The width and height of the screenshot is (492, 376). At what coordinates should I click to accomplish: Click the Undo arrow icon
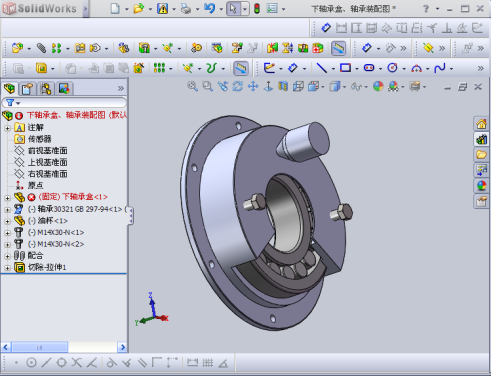(x=209, y=8)
